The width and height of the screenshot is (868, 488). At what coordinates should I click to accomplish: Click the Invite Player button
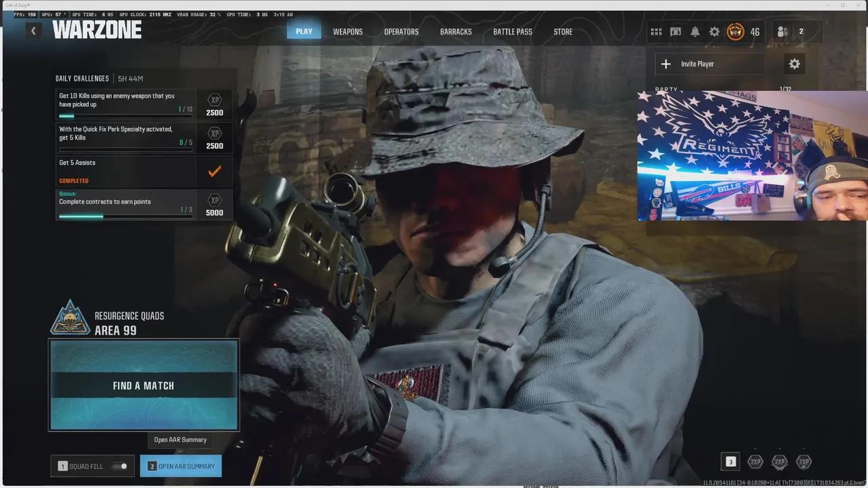710,64
